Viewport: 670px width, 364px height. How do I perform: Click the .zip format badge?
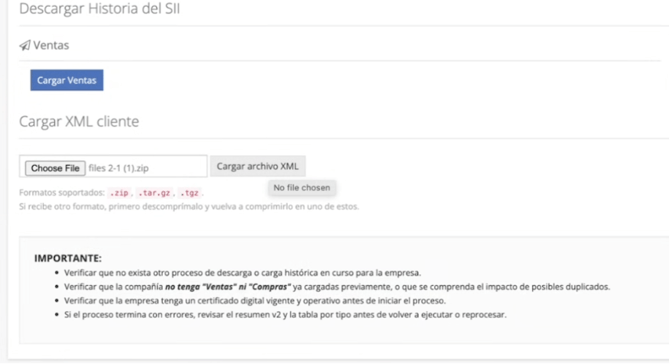[119, 193]
